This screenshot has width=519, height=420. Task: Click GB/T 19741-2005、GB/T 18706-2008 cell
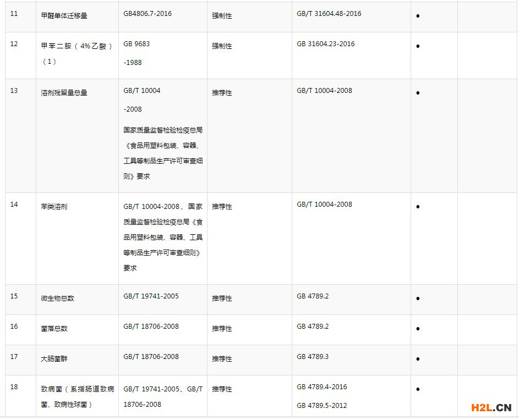pyautogui.click(x=163, y=396)
